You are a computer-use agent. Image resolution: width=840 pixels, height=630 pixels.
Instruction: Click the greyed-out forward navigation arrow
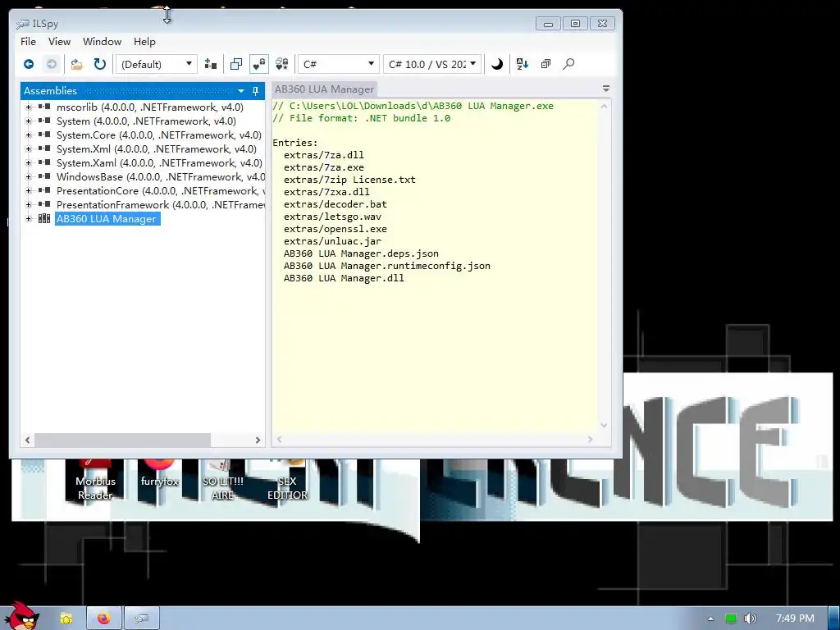52,64
